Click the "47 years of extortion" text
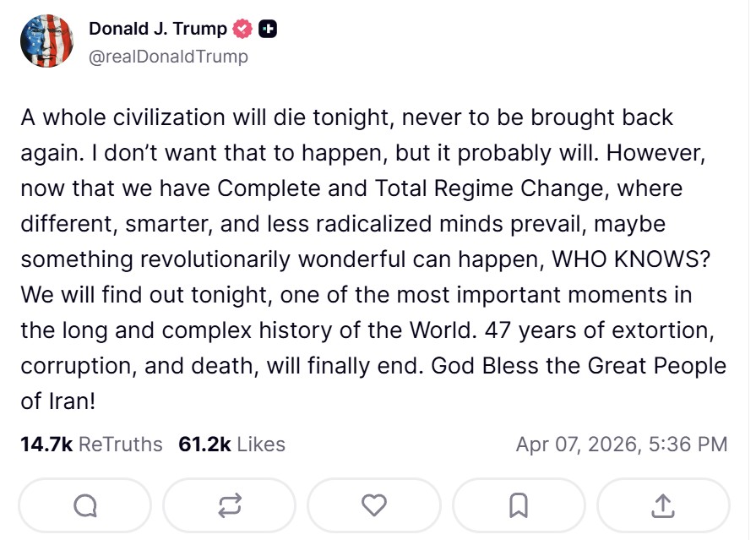The width and height of the screenshot is (756, 540). pyautogui.click(x=600, y=330)
